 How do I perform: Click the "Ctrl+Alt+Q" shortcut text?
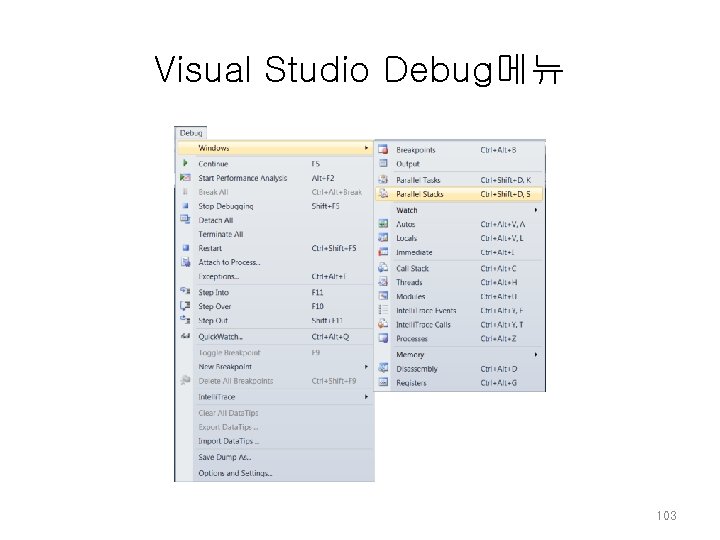(x=330, y=337)
